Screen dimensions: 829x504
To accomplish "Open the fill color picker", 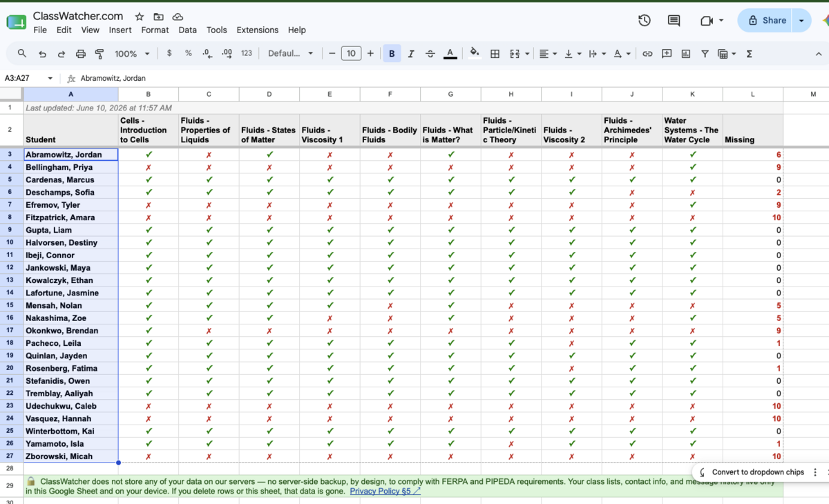I will (475, 53).
